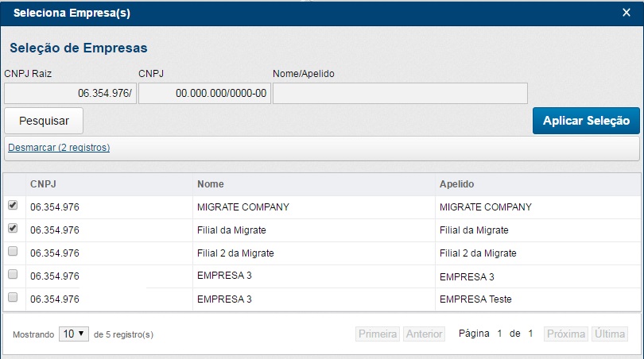Click the Desmarcar (2 registros) link
Viewport: 644px width, 359px height.
59,148
